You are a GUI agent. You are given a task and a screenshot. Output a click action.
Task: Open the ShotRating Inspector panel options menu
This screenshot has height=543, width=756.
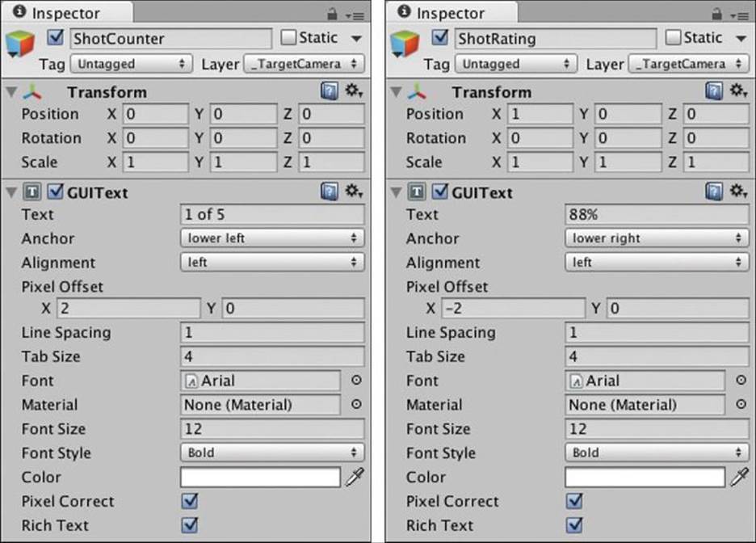(739, 16)
